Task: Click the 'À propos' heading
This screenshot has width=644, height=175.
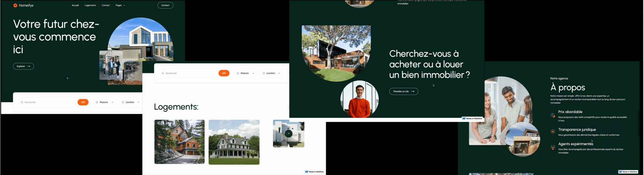Action: click(x=568, y=87)
